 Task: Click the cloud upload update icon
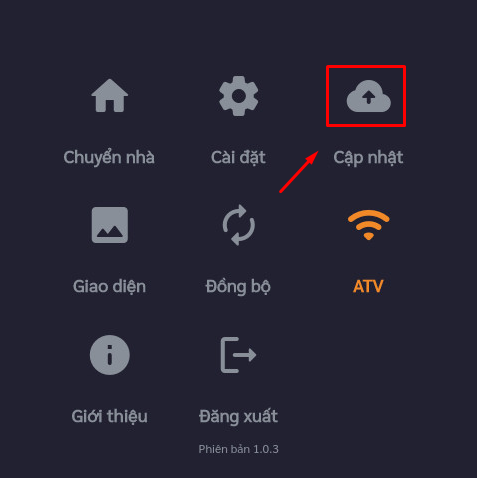pos(369,96)
